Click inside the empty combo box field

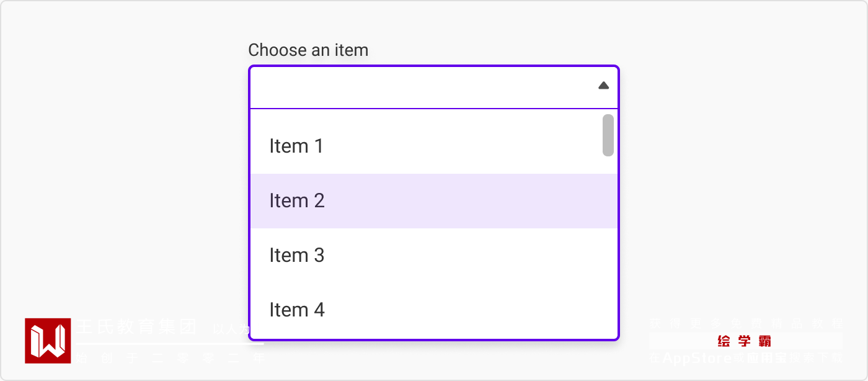(422, 87)
